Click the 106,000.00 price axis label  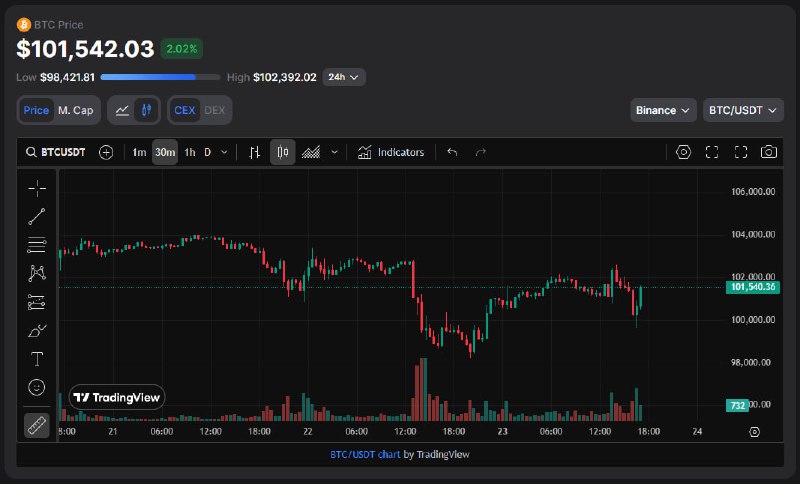tap(753, 192)
